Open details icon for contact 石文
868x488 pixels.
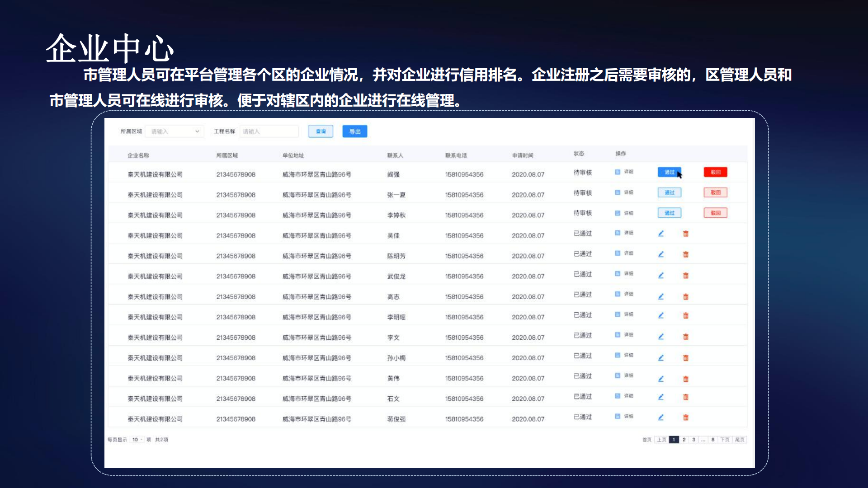click(618, 396)
